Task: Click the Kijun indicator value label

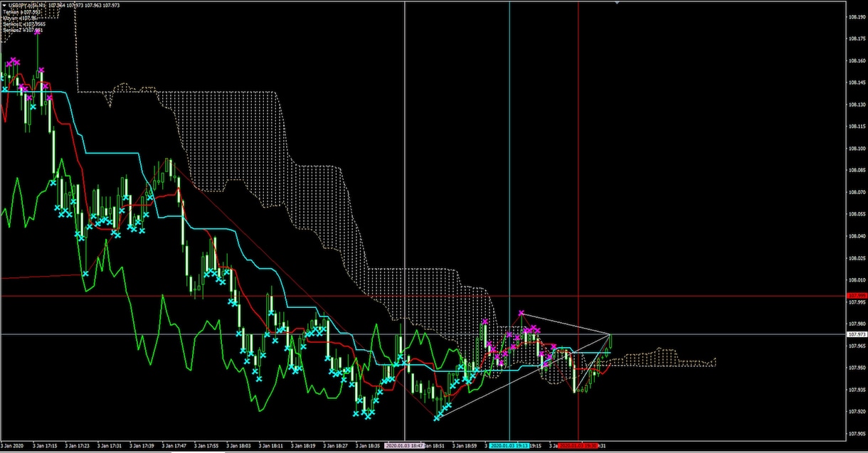Action: [x=19, y=18]
